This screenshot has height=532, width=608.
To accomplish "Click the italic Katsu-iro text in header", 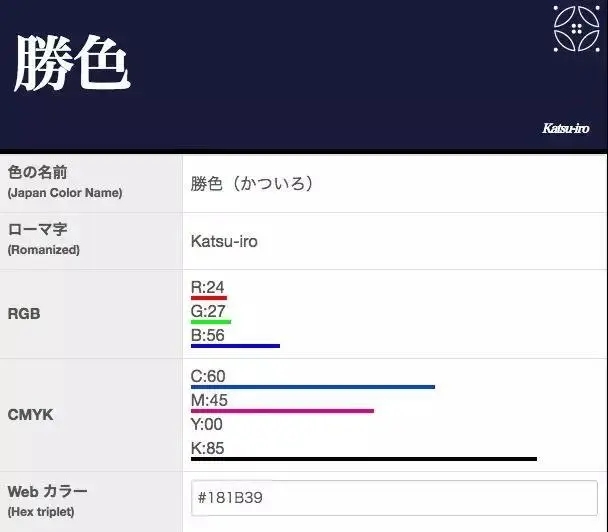I will pyautogui.click(x=565, y=129).
